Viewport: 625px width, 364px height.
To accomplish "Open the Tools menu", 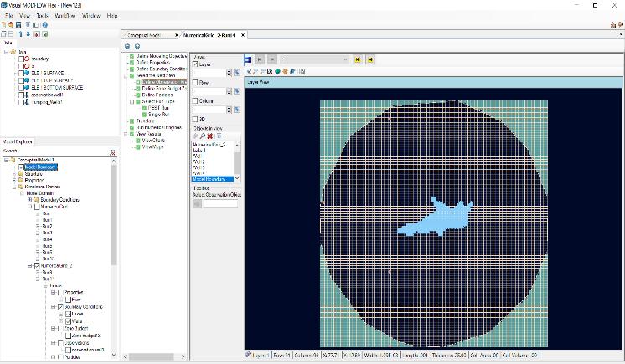I will 42,16.
